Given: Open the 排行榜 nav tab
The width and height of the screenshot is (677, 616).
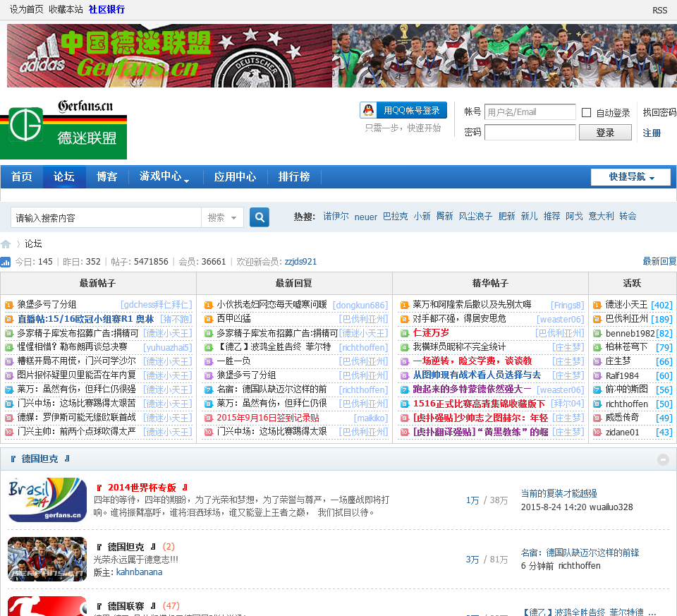Looking at the screenshot, I should pos(294,176).
